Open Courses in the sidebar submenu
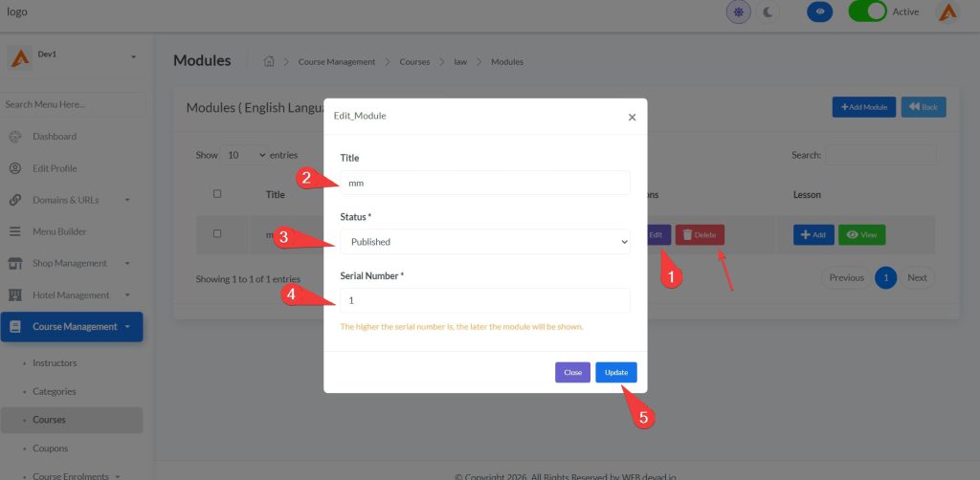Viewport: 980px width, 480px height. coord(49,420)
